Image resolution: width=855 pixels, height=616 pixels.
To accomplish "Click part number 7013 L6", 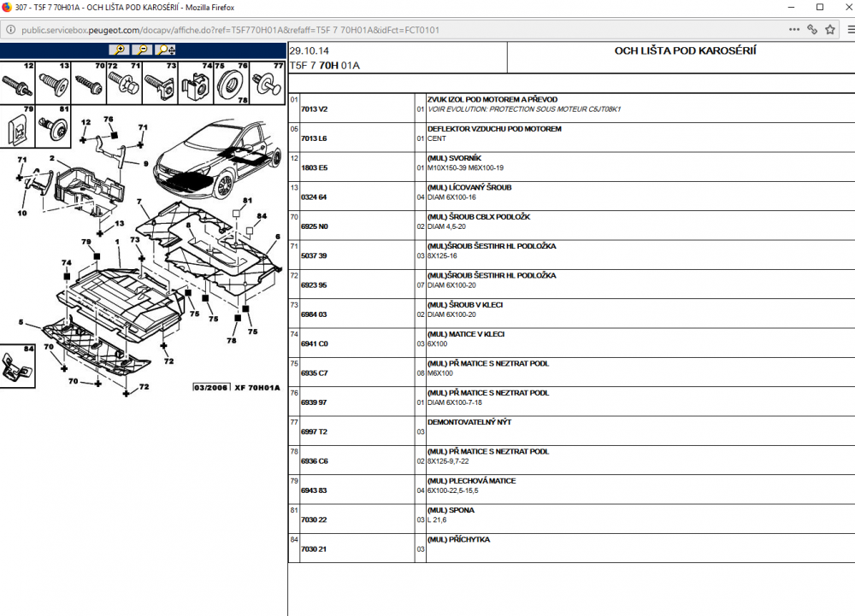I will 314,138.
